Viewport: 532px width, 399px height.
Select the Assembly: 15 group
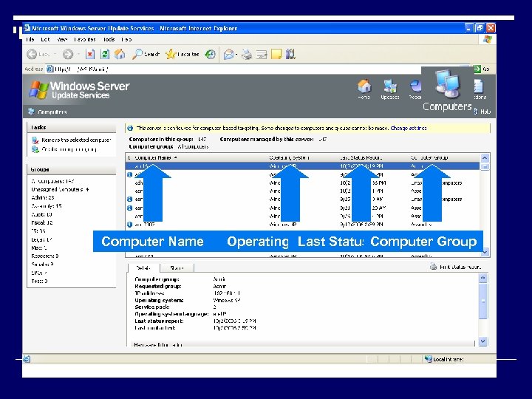click(46, 206)
